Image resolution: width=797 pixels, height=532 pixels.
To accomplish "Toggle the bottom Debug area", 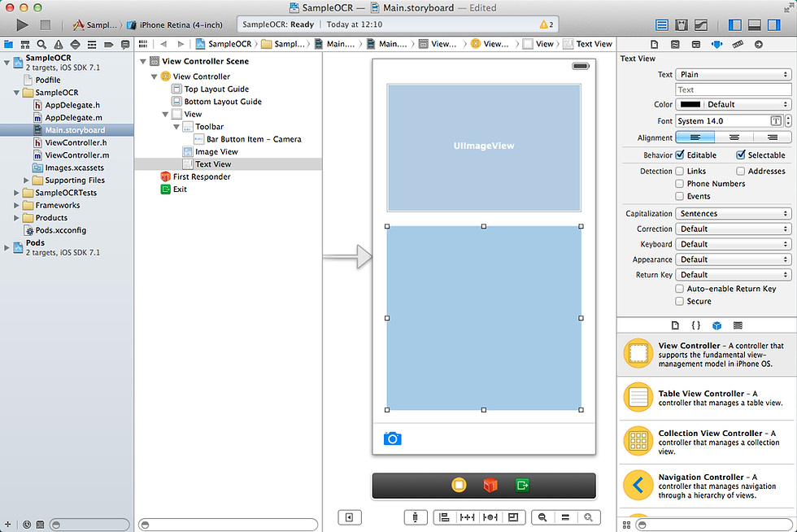I will point(755,25).
